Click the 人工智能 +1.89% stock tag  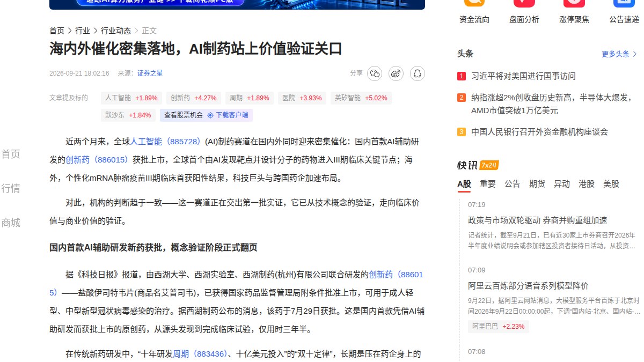click(131, 98)
